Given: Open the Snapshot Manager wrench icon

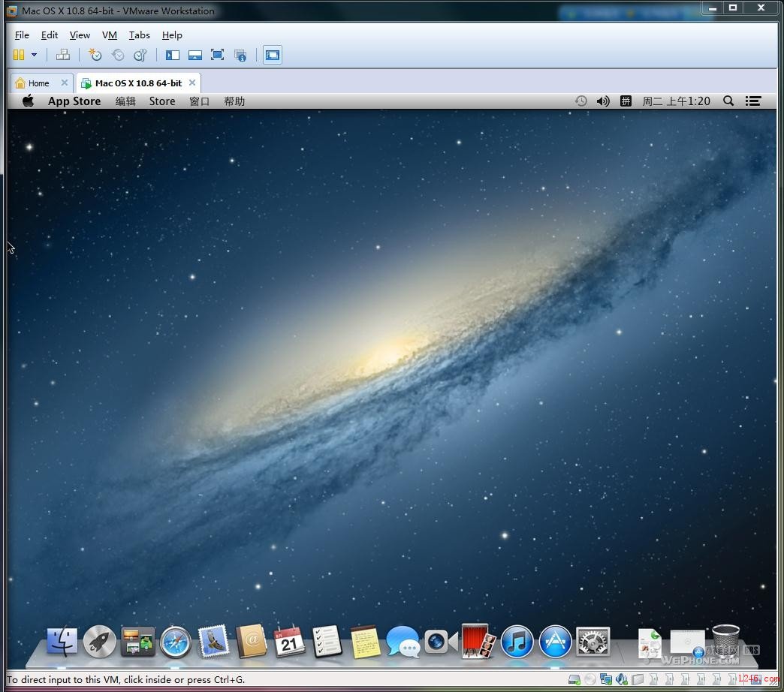Looking at the screenshot, I should pyautogui.click(x=140, y=55).
